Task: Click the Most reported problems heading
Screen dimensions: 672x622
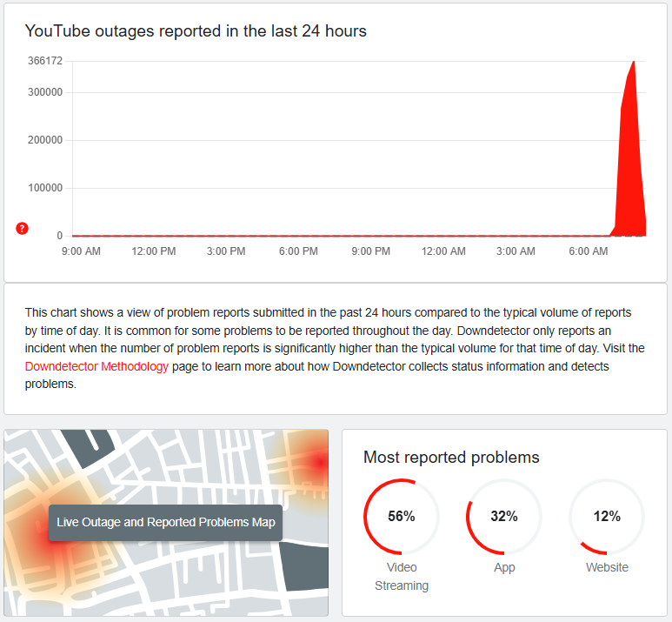Action: 451,458
